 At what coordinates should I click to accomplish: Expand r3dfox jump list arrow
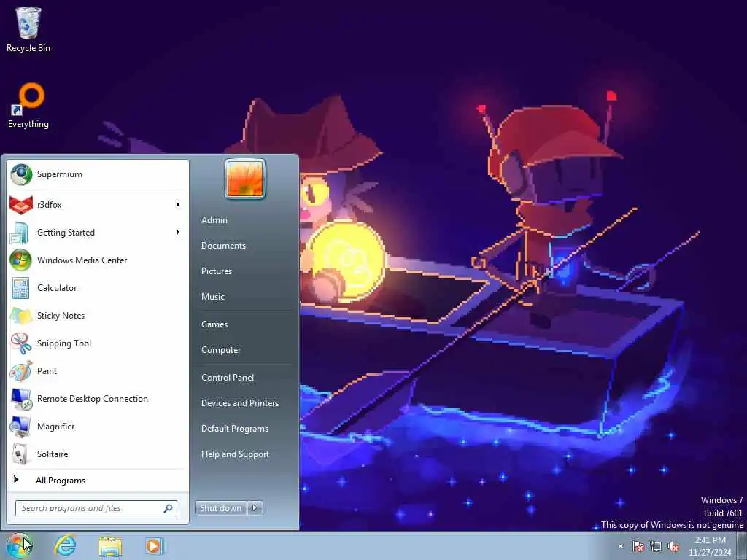tap(178, 205)
